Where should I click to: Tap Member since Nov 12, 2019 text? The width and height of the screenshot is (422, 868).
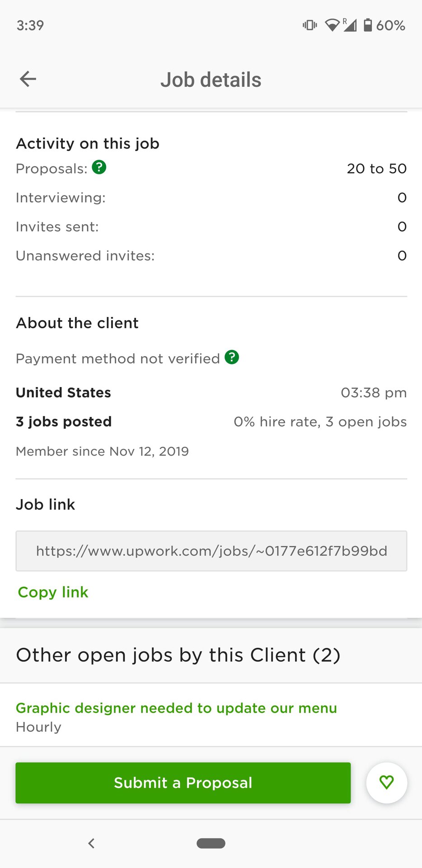pos(102,451)
